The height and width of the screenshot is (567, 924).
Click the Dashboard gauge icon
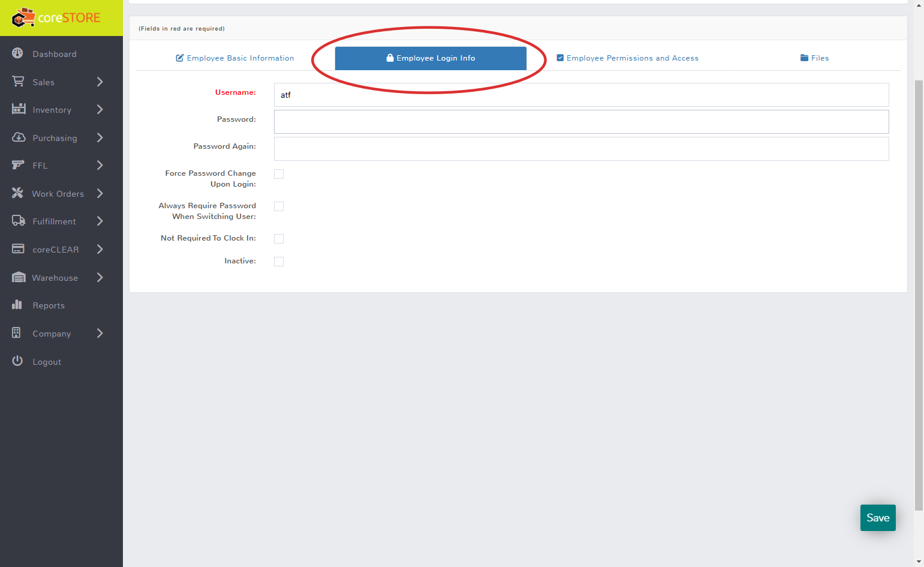tap(18, 53)
